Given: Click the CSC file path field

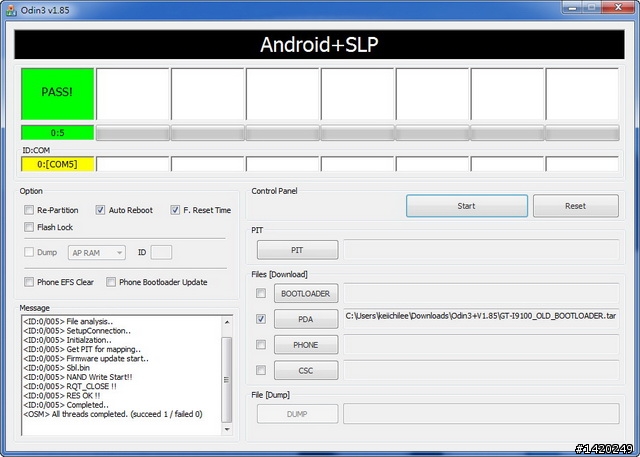Looking at the screenshot, I should (482, 370).
